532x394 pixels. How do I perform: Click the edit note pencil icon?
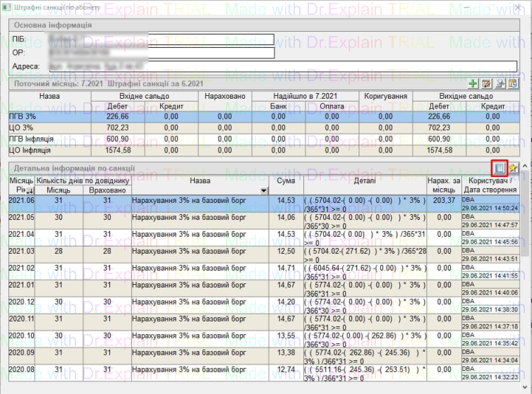486,84
